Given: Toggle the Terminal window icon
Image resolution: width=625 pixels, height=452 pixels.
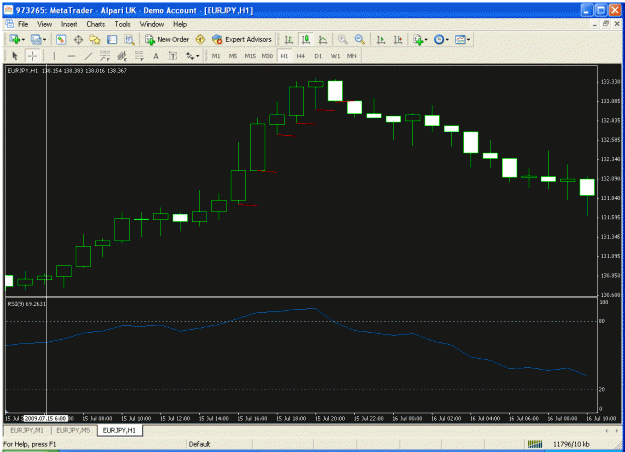Looking at the screenshot, I should point(112,39).
